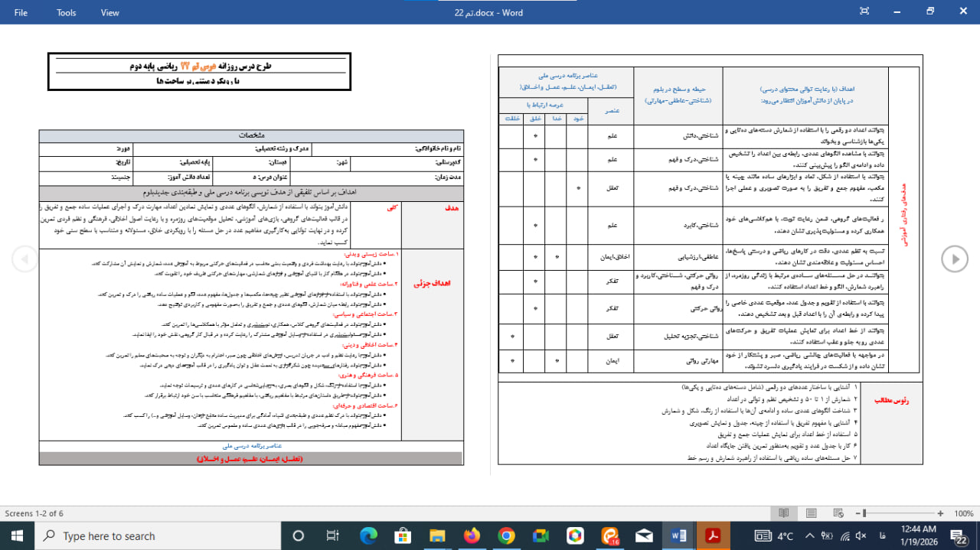
Task: Open the Windows Start menu
Action: [x=17, y=535]
